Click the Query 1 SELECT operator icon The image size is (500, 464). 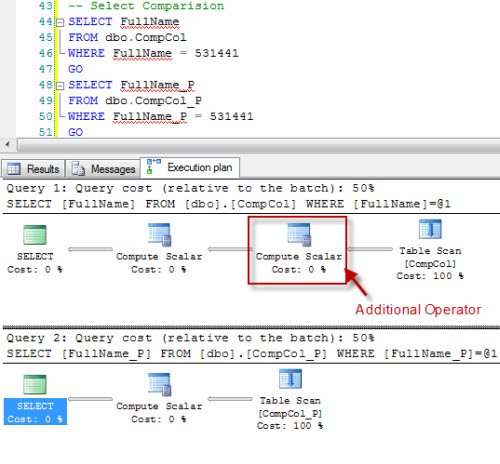[35, 235]
